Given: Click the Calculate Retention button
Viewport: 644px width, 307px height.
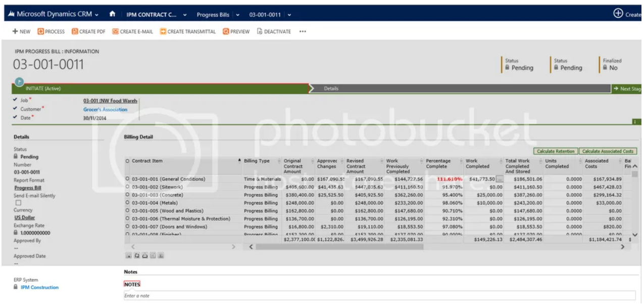Looking at the screenshot, I should tap(555, 151).
